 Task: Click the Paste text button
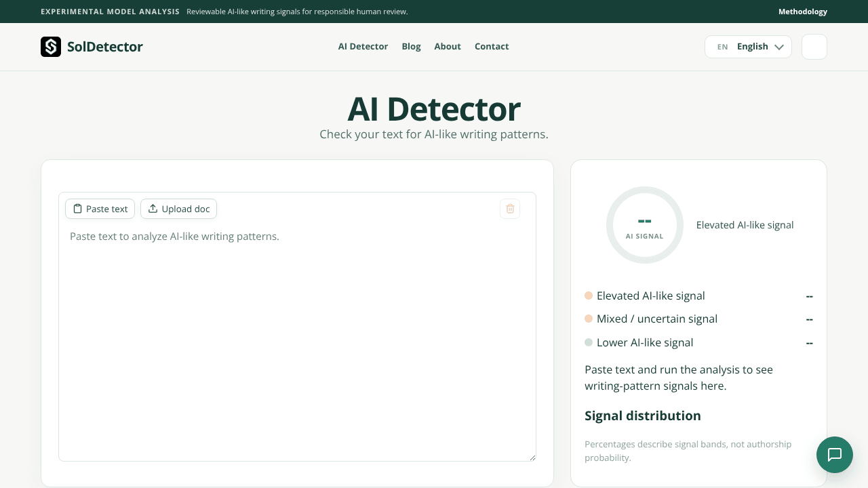click(x=100, y=209)
